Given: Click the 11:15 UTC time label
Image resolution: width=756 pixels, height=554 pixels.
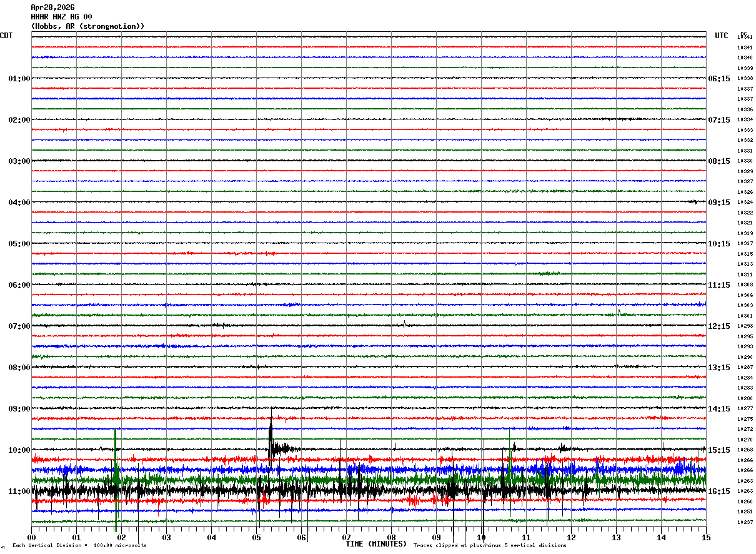Looking at the screenshot, I should click(719, 285).
